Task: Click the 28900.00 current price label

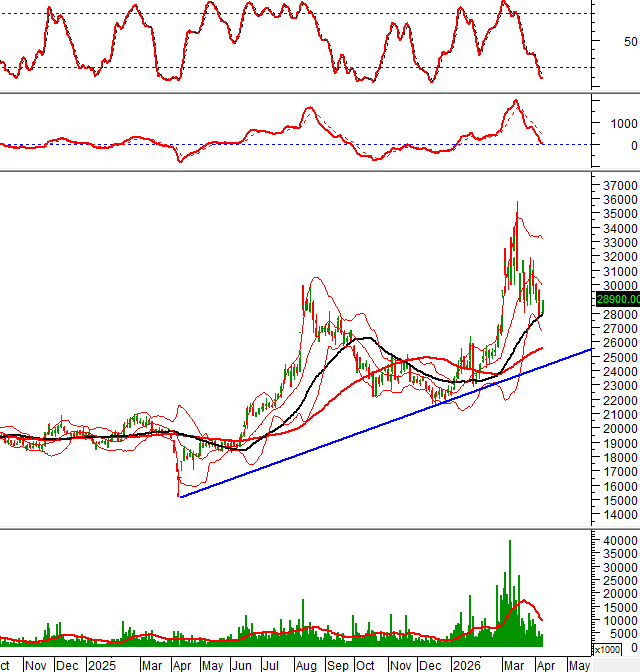Action: (617, 298)
